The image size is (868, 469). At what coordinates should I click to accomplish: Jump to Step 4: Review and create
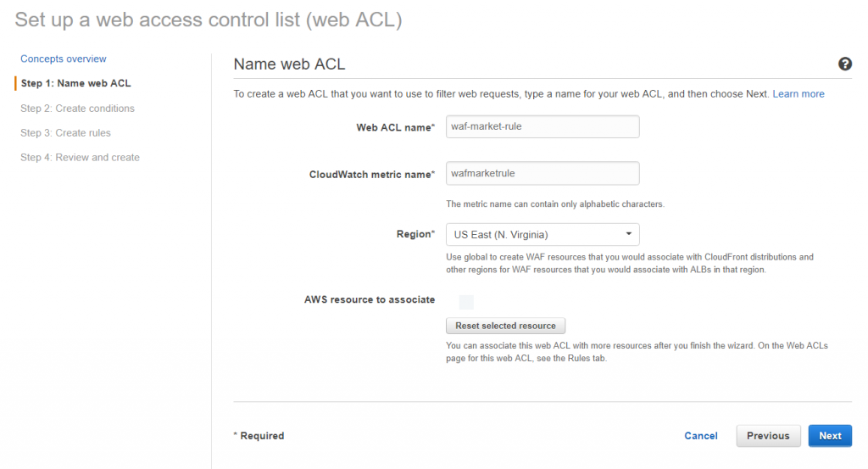click(80, 157)
